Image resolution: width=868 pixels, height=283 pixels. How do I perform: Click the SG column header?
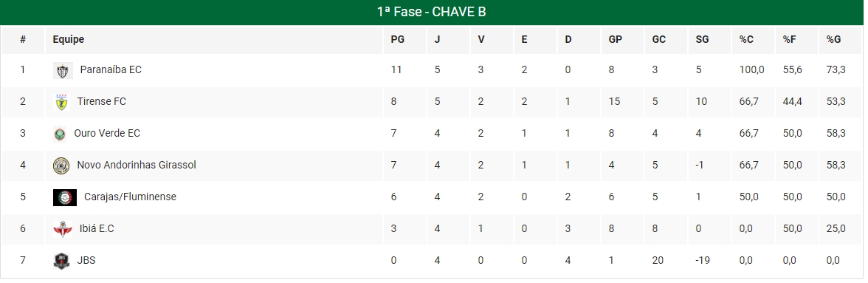click(702, 39)
